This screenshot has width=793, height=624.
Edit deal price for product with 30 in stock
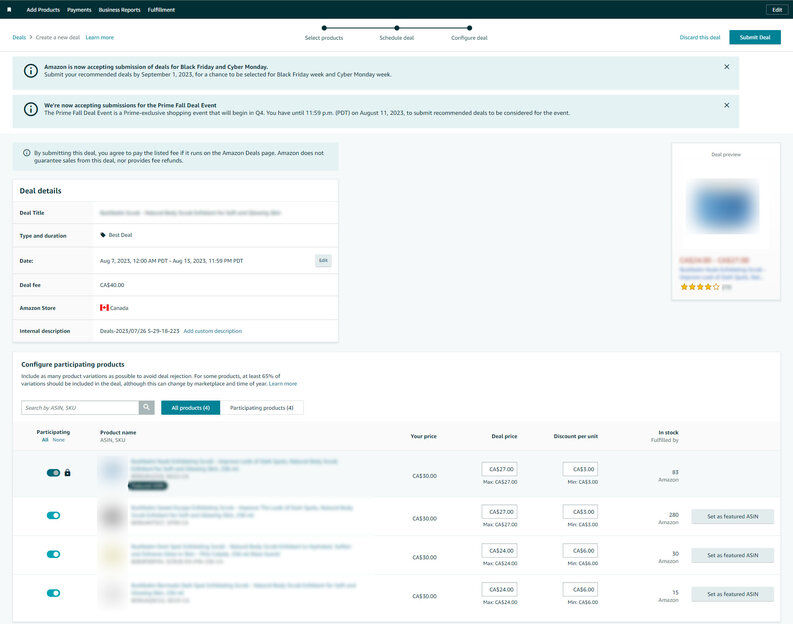499,551
